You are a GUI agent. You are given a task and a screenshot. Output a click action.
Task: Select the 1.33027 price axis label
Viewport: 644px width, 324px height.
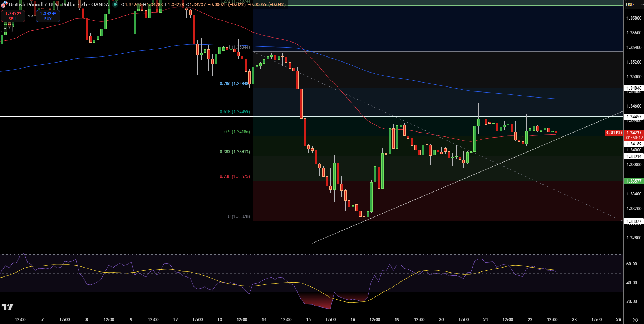(634, 221)
